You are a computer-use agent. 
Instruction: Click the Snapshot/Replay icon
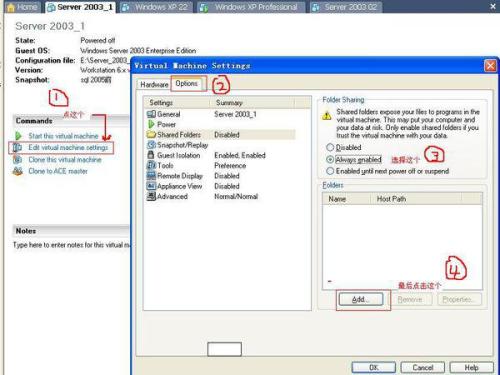click(x=151, y=145)
